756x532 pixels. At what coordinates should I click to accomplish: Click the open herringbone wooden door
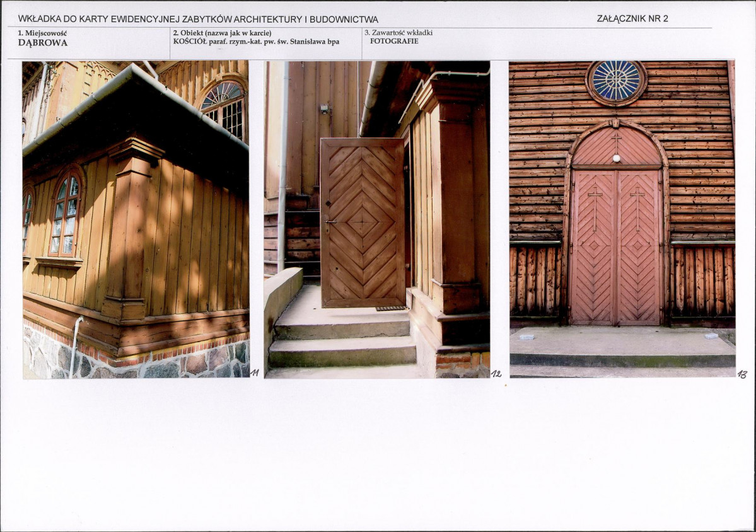coord(363,222)
